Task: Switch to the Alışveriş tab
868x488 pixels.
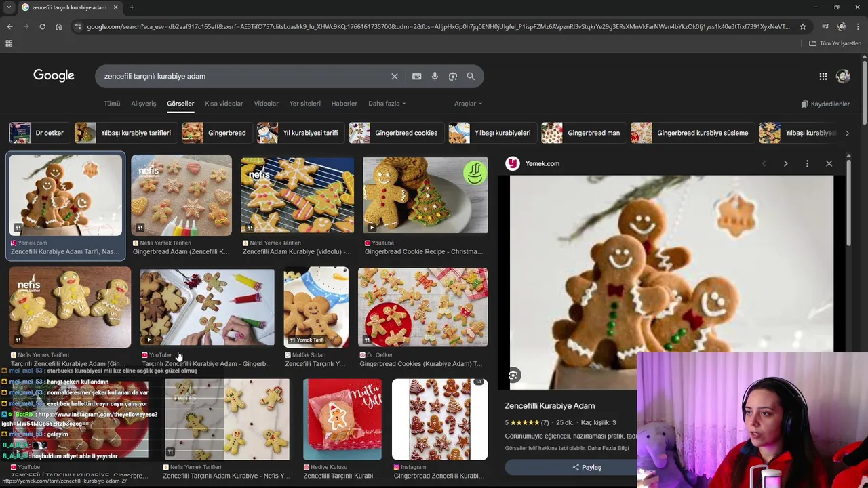Action: click(144, 104)
